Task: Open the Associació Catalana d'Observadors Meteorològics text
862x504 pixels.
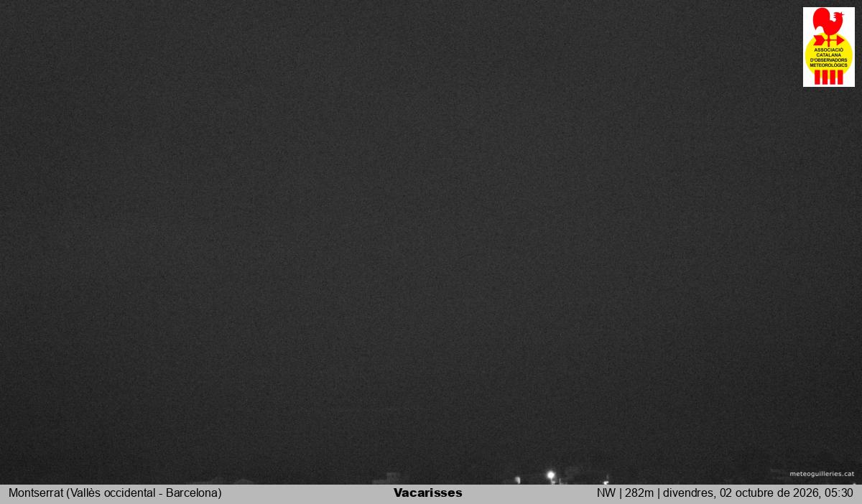Action: [x=829, y=59]
